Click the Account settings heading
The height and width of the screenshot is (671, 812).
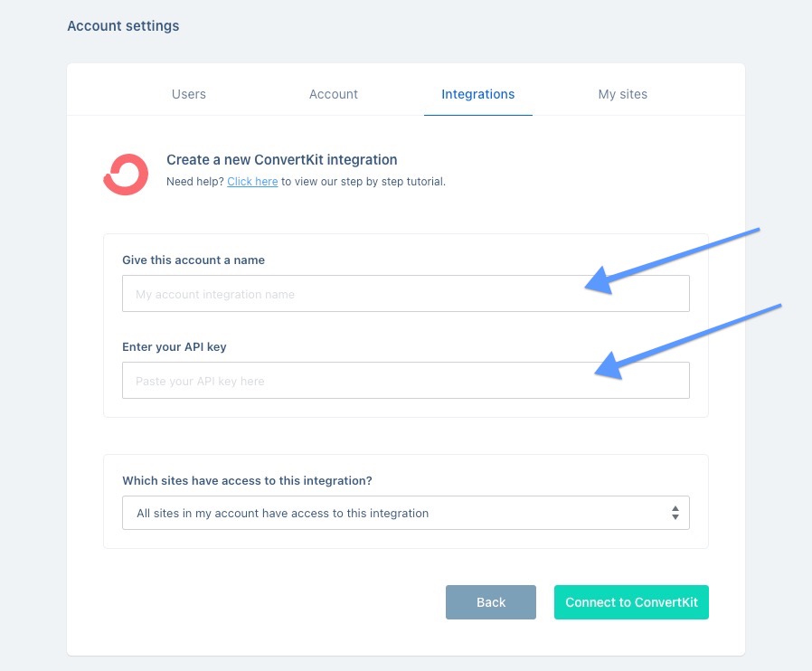123,26
